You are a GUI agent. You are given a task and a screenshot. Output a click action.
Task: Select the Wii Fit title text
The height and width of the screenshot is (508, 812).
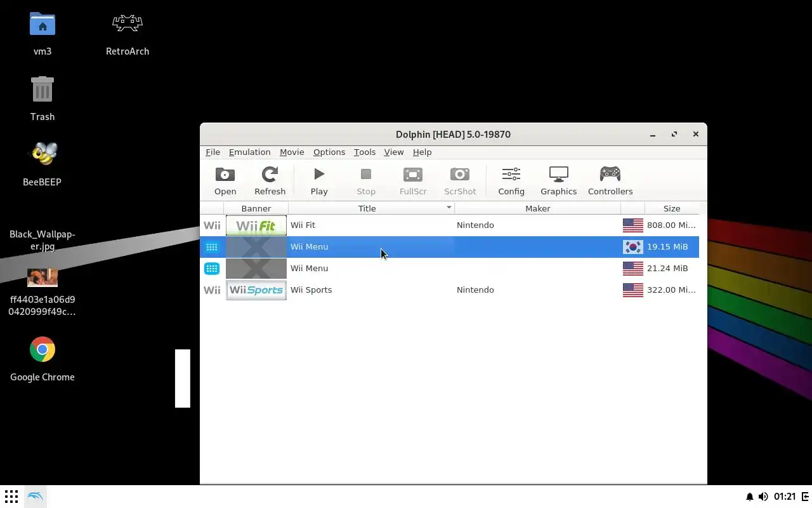tap(303, 225)
